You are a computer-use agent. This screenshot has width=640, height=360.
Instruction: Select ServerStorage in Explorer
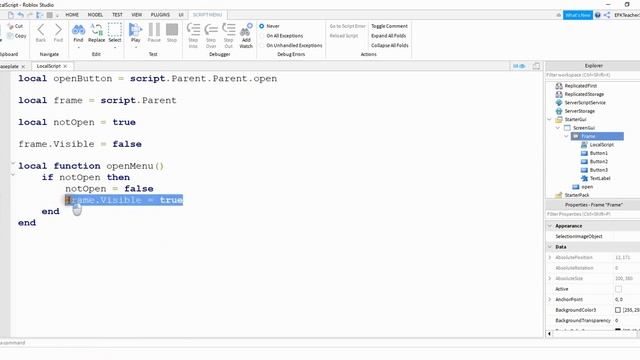click(580, 111)
